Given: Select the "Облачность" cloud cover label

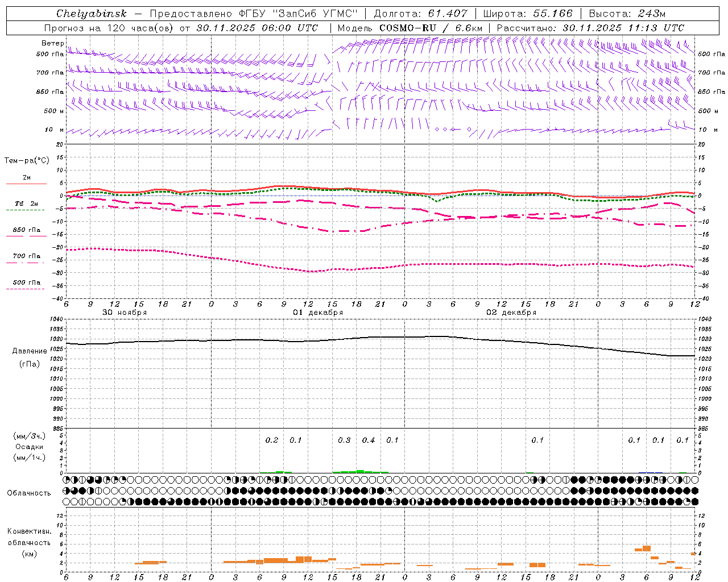Looking at the screenshot, I should [x=29, y=493].
